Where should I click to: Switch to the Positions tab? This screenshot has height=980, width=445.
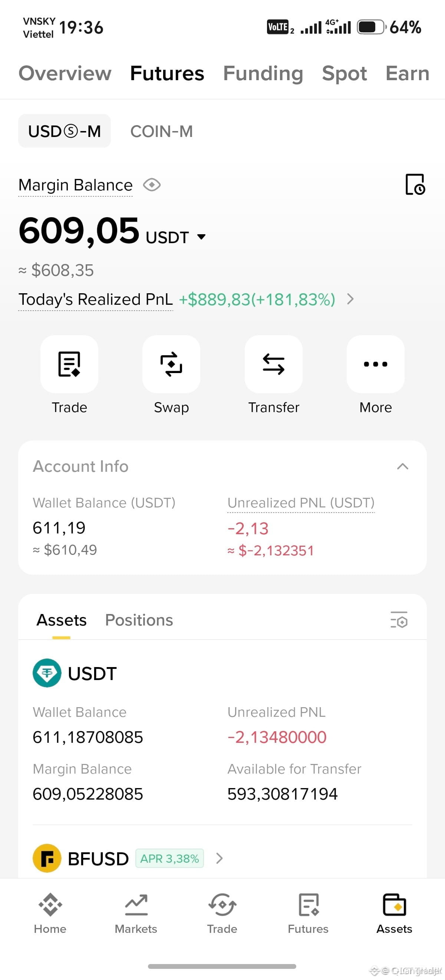139,620
